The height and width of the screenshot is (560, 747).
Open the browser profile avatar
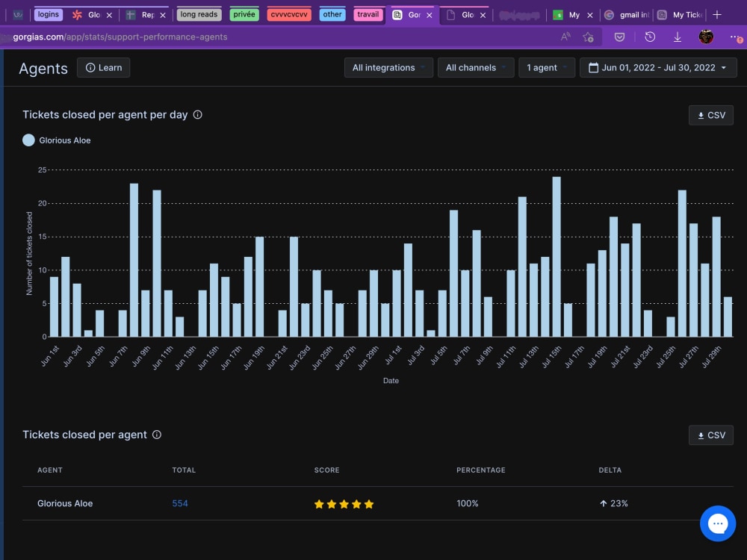pyautogui.click(x=706, y=37)
